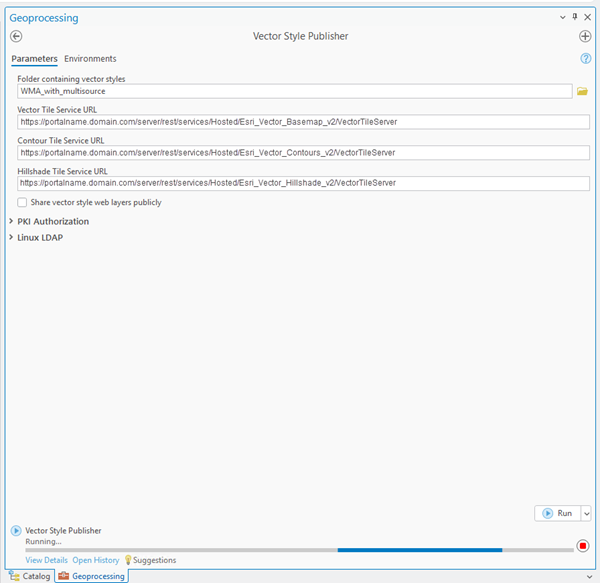
Task: Open Geoprocessing pane options chevron
Action: 562,17
